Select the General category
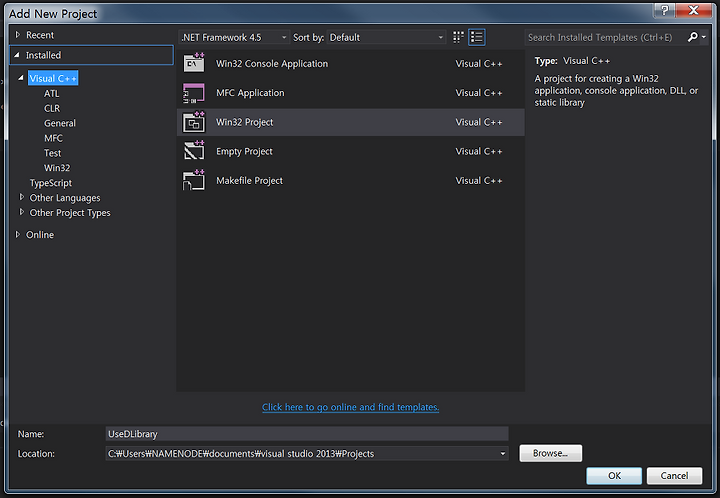 click(x=60, y=123)
